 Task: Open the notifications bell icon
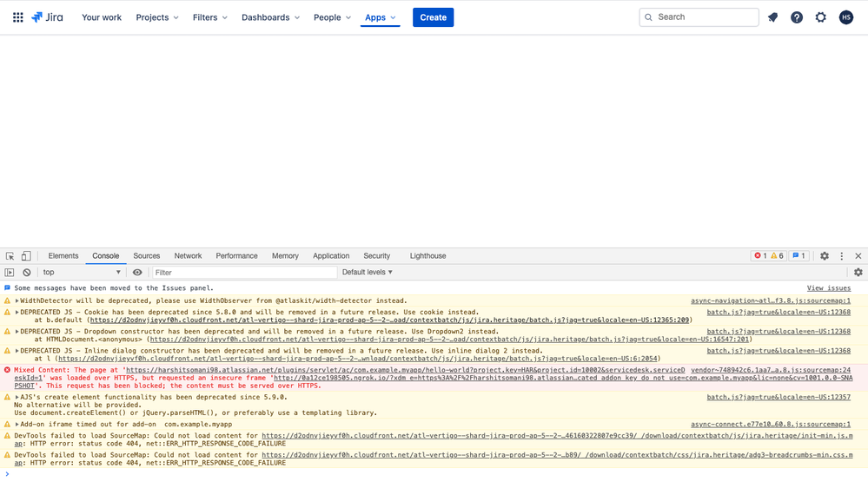pyautogui.click(x=772, y=17)
